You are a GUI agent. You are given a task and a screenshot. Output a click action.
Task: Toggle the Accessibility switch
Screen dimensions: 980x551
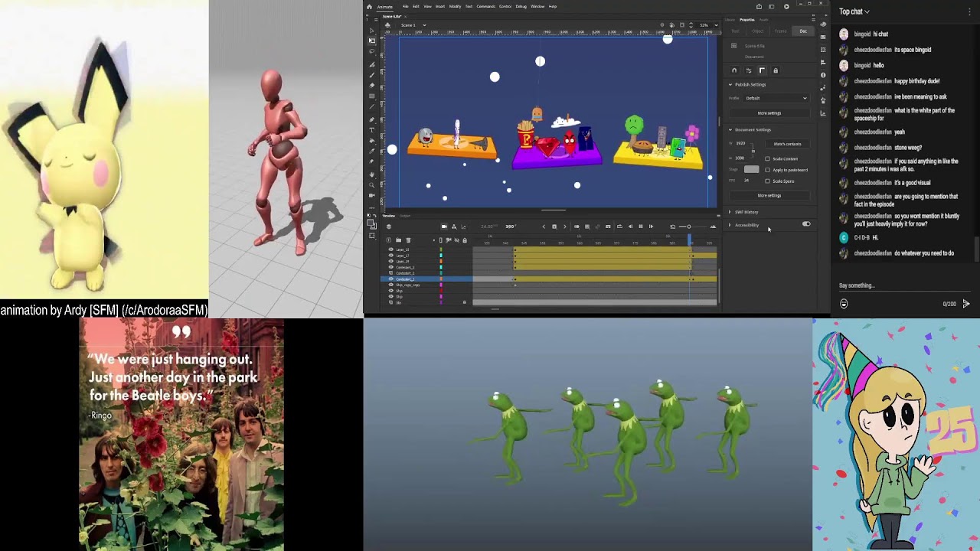[x=806, y=224]
